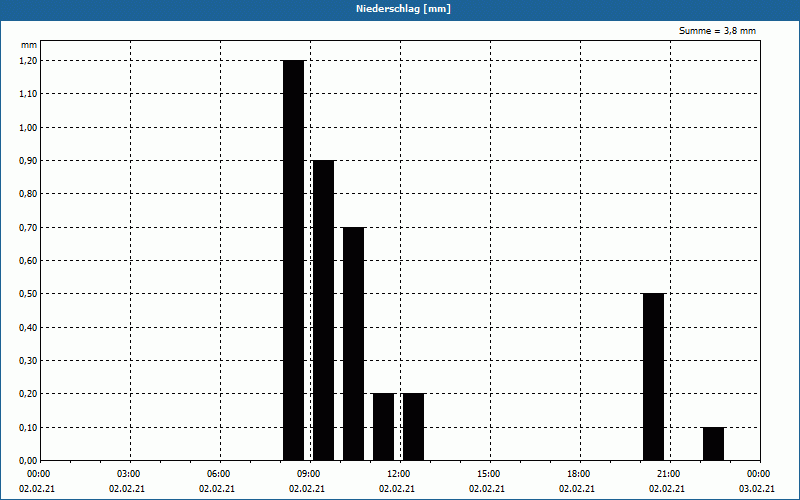This screenshot has height=500, width=800.
Task: Select the 0,20 mm bar just before 12:00
Action: (384, 427)
